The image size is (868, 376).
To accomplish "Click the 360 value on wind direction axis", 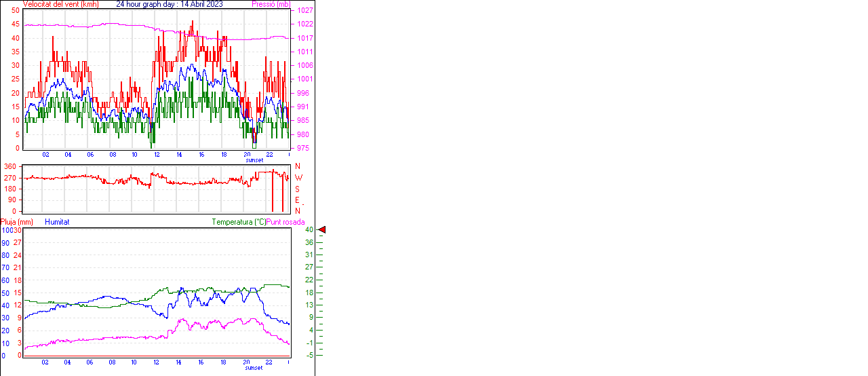I will [10, 167].
